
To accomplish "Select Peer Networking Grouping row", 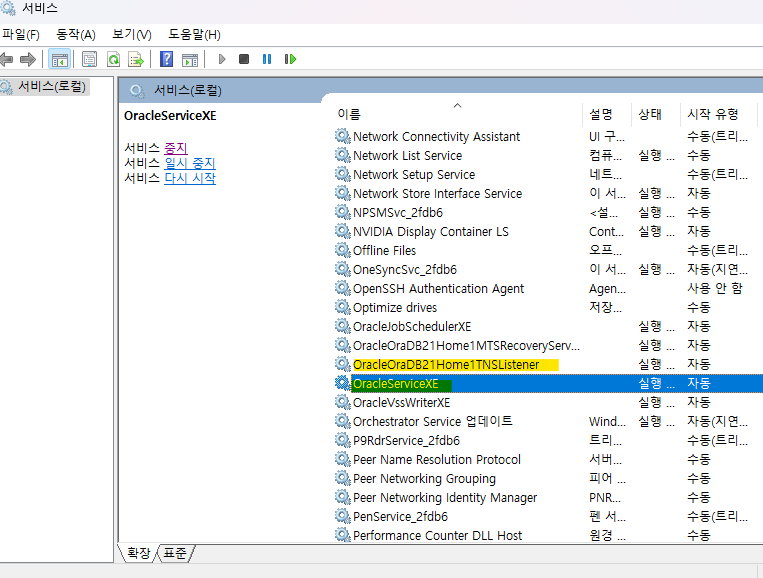I will 548,478.
